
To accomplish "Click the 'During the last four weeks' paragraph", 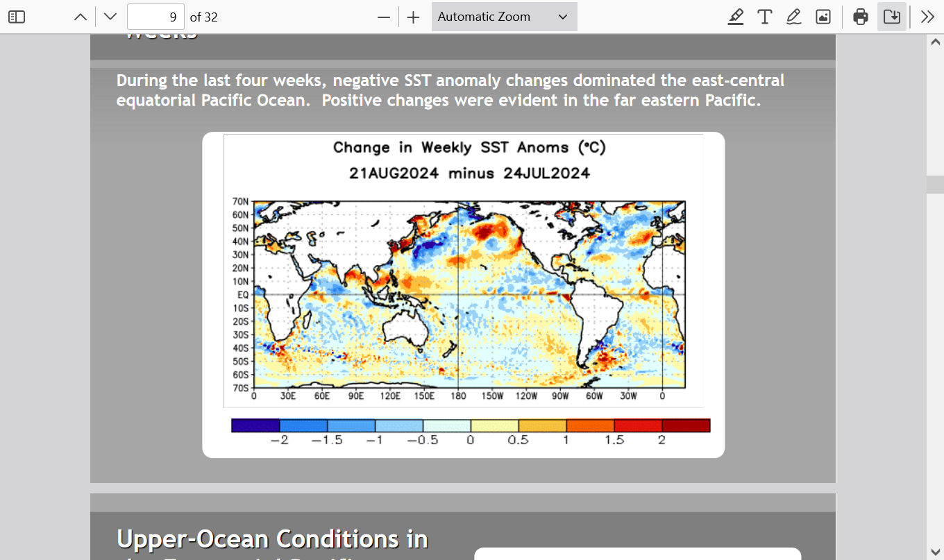I will click(x=450, y=90).
